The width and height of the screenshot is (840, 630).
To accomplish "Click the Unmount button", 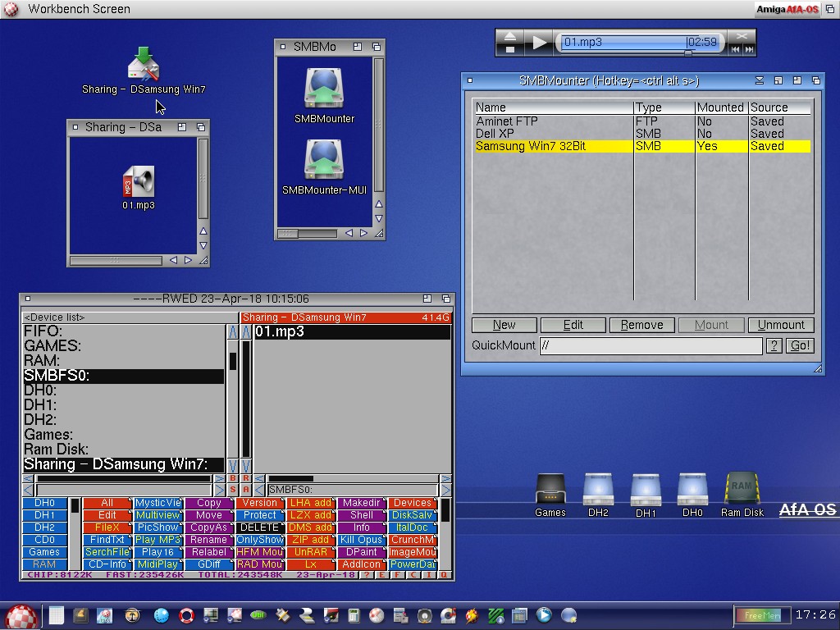I will coord(780,325).
